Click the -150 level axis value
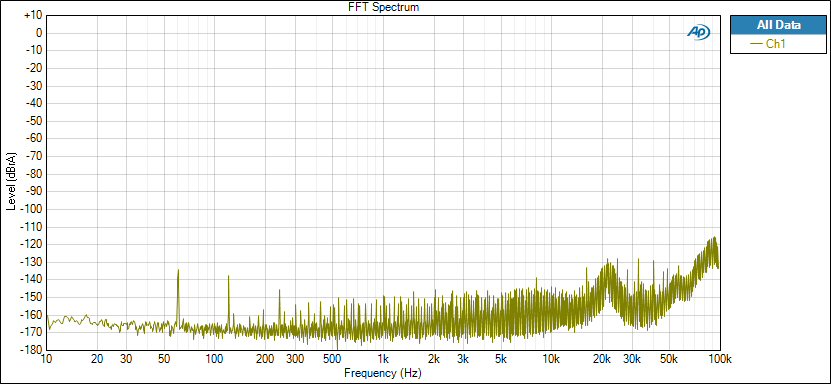831x384 pixels. coord(32,297)
